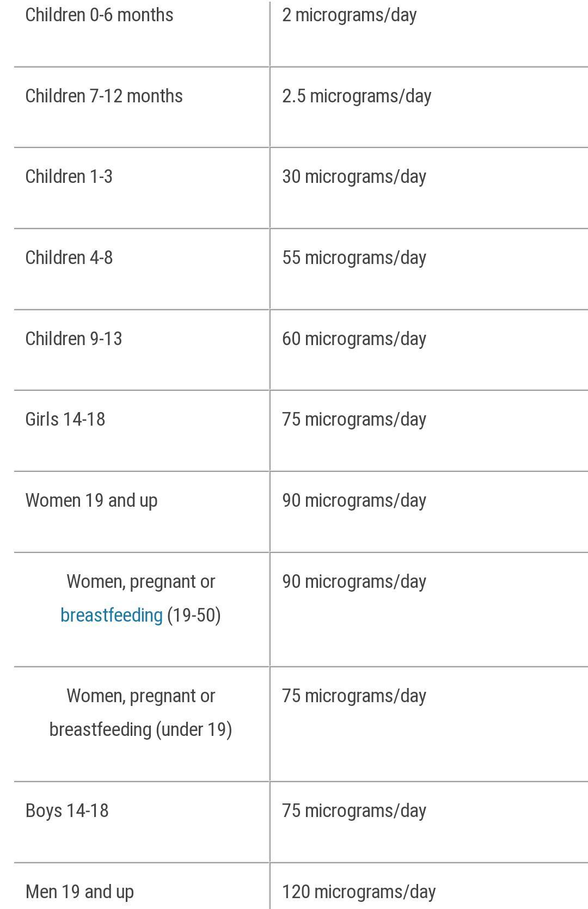Click the "Children 9-13" row label
588x909 pixels.
tap(73, 339)
